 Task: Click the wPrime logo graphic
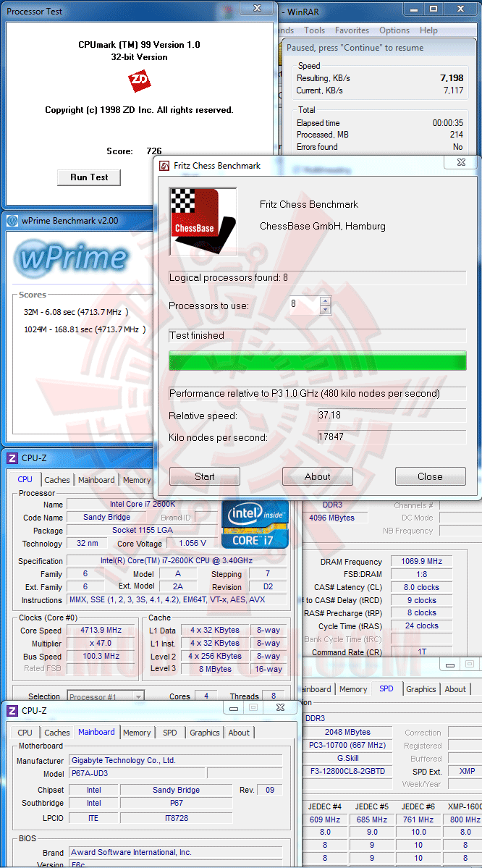[x=71, y=258]
